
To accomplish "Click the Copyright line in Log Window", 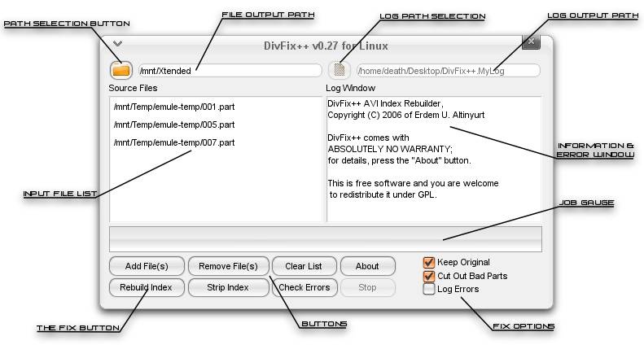I will 405,115.
